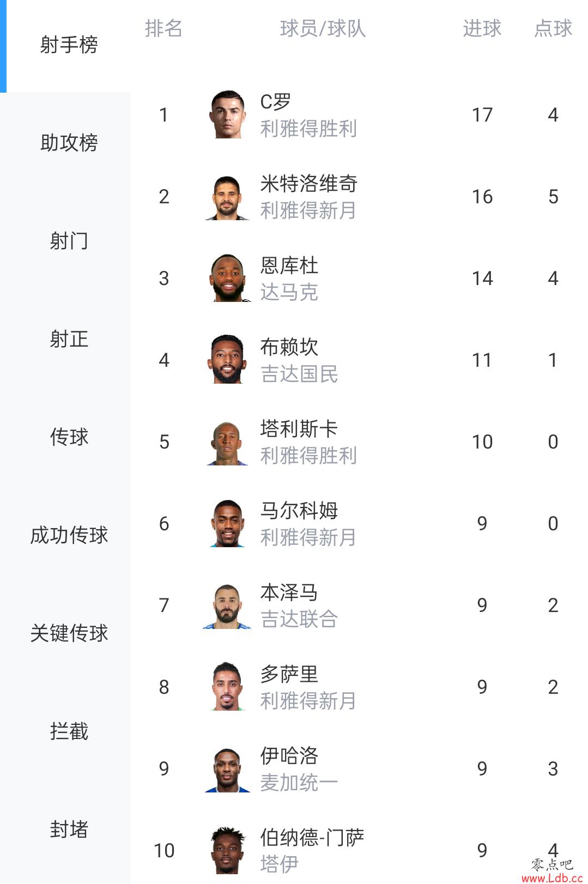588x884 pixels.
Task: Show the 射正 ranking
Action: [x=69, y=338]
